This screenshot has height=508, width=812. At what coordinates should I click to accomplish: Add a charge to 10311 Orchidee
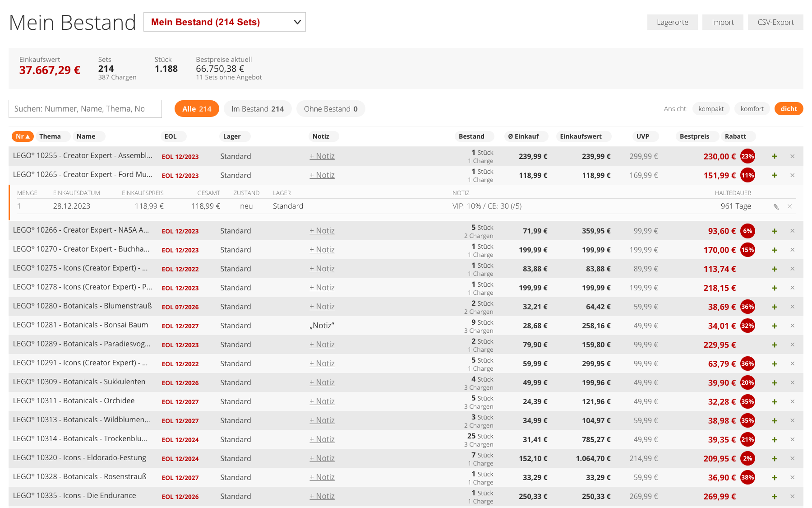(x=775, y=401)
